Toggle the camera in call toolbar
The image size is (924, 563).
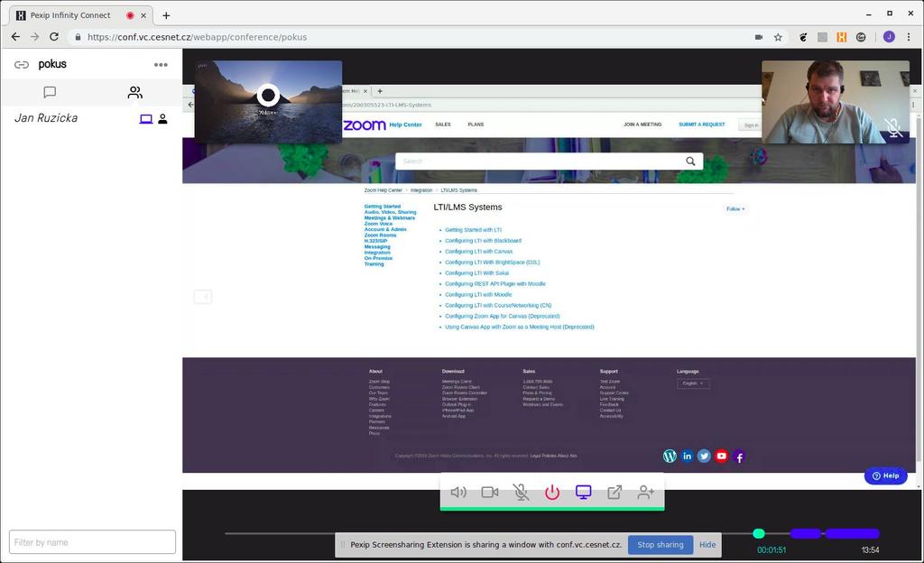490,492
